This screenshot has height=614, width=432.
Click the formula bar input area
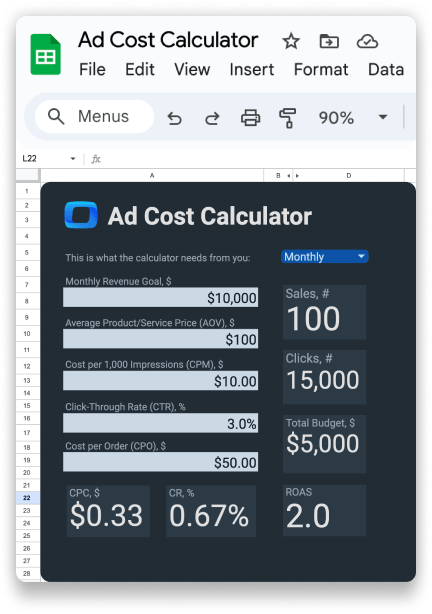pos(258,159)
